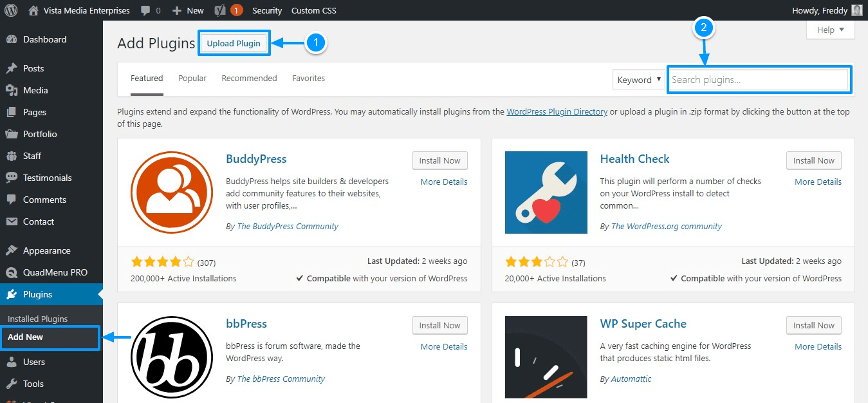Screen dimensions: 868x403
Task: Click the Staff group icon
Action: [x=12, y=156]
